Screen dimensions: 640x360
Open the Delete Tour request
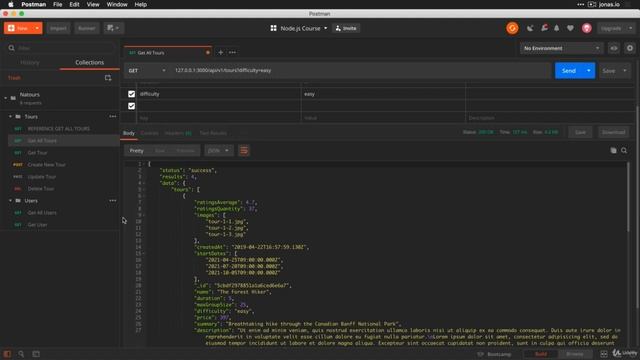pyautogui.click(x=41, y=189)
